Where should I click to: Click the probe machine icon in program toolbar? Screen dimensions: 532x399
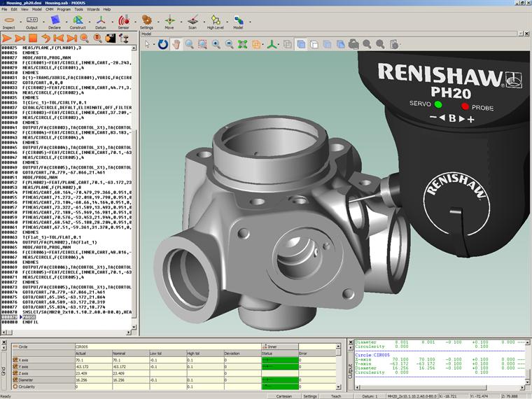pos(123,38)
